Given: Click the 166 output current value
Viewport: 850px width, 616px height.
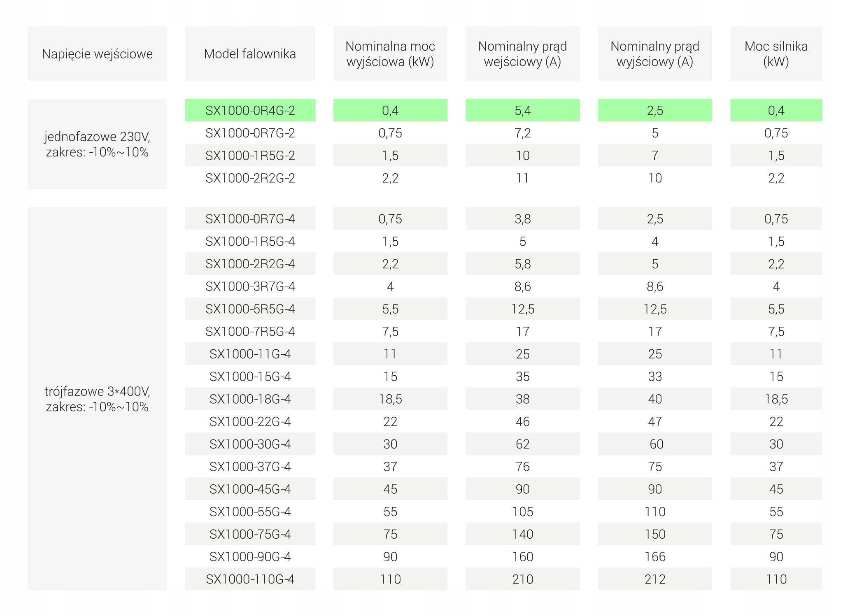Looking at the screenshot, I should 654,556.
